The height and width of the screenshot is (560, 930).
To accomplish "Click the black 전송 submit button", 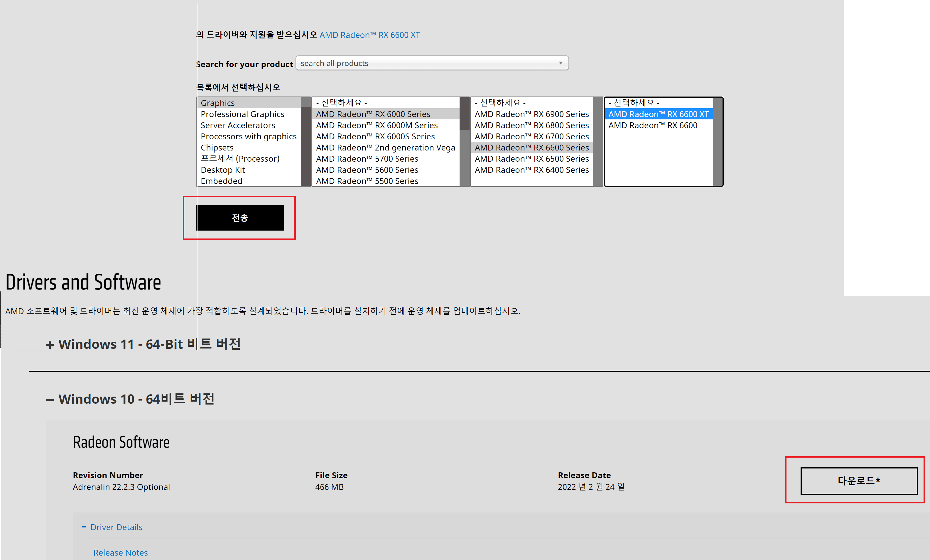I will click(x=240, y=218).
